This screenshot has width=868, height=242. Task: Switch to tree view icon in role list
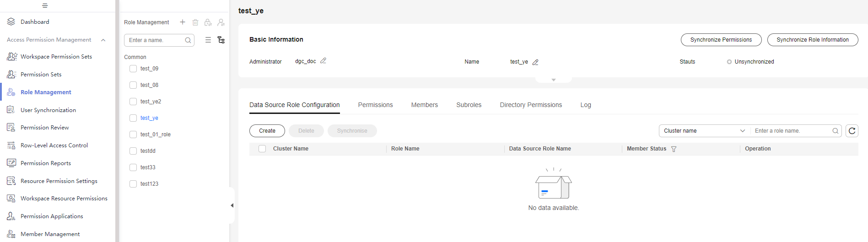221,40
